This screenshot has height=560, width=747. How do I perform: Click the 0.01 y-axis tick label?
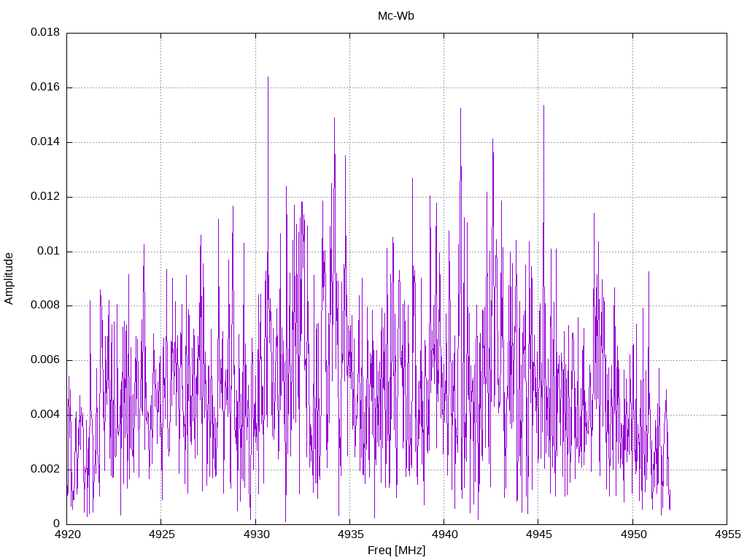(x=49, y=251)
